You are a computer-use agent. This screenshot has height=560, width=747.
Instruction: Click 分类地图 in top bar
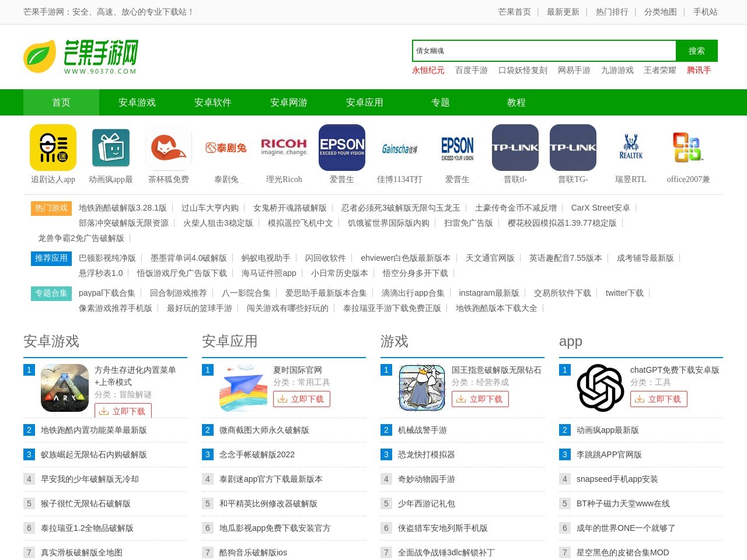point(661,12)
